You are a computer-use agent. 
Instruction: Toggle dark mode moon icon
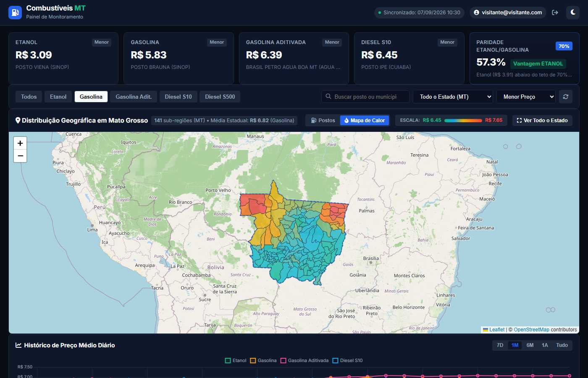click(x=573, y=13)
